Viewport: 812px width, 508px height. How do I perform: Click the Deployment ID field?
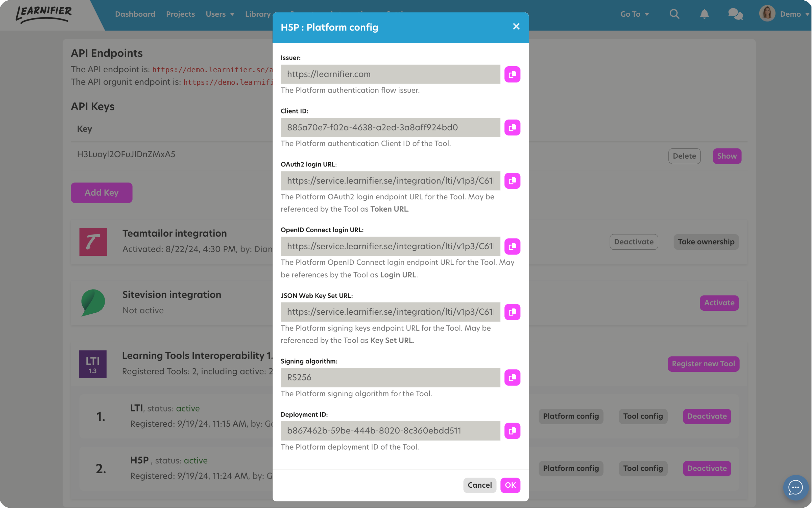pos(390,431)
